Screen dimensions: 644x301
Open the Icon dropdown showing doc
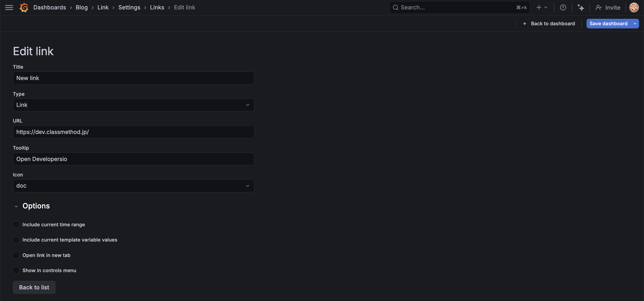point(133,186)
